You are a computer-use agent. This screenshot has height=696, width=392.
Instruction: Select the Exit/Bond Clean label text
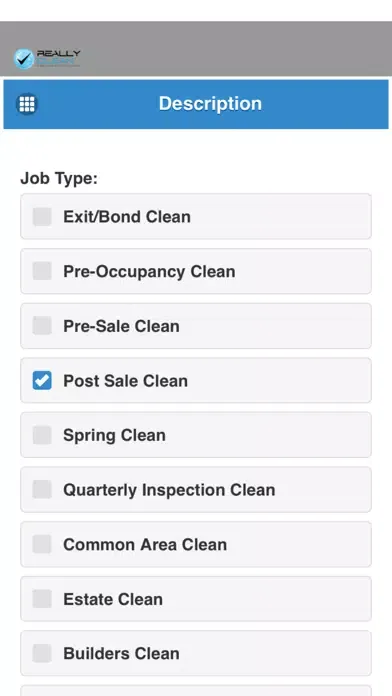[x=127, y=217]
